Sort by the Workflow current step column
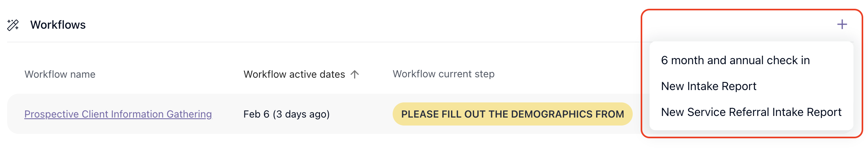This screenshot has width=868, height=157. (444, 74)
